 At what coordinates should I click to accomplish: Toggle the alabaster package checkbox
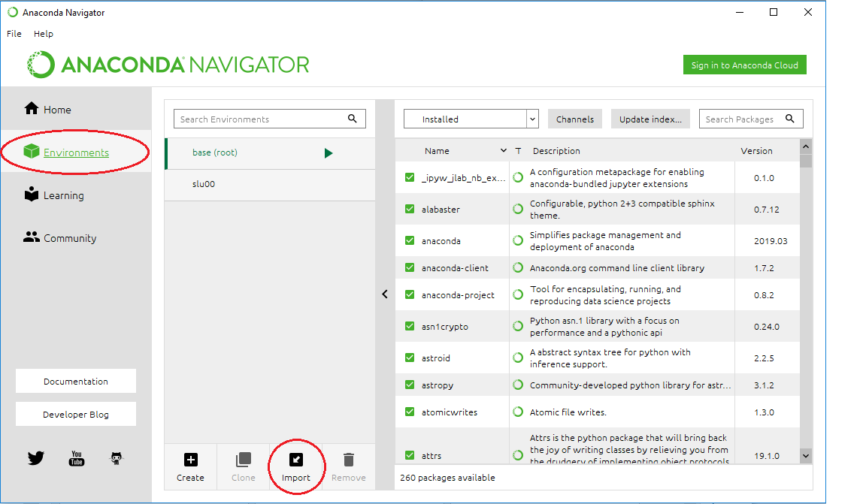coord(410,209)
